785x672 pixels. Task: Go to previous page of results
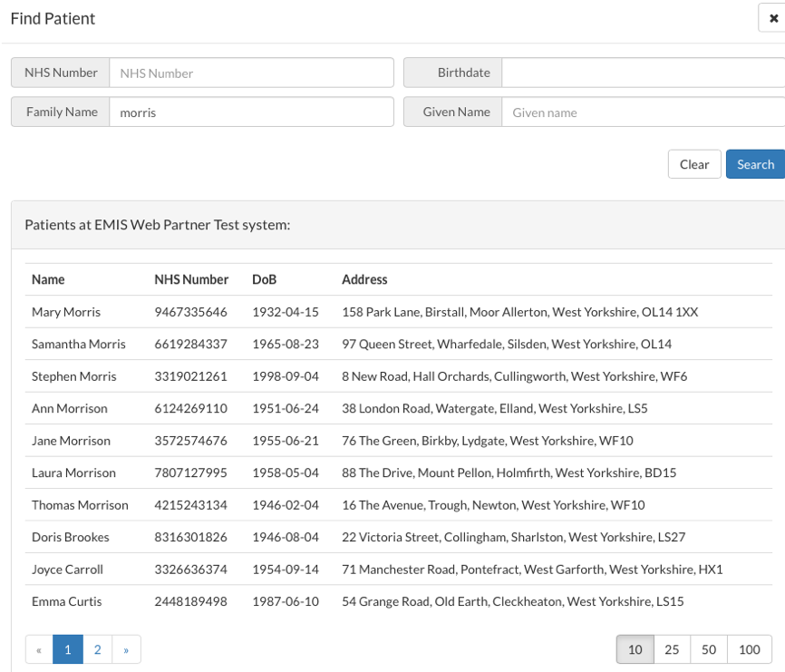tap(39, 649)
